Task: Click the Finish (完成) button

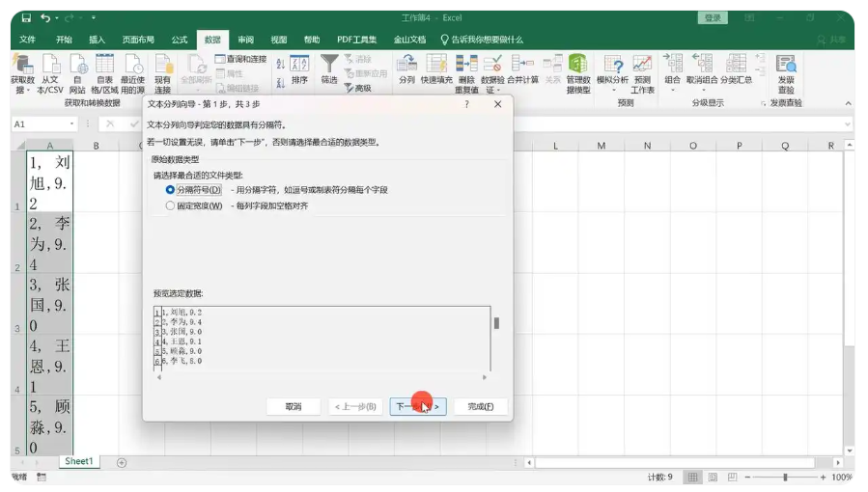Action: pyautogui.click(x=480, y=407)
